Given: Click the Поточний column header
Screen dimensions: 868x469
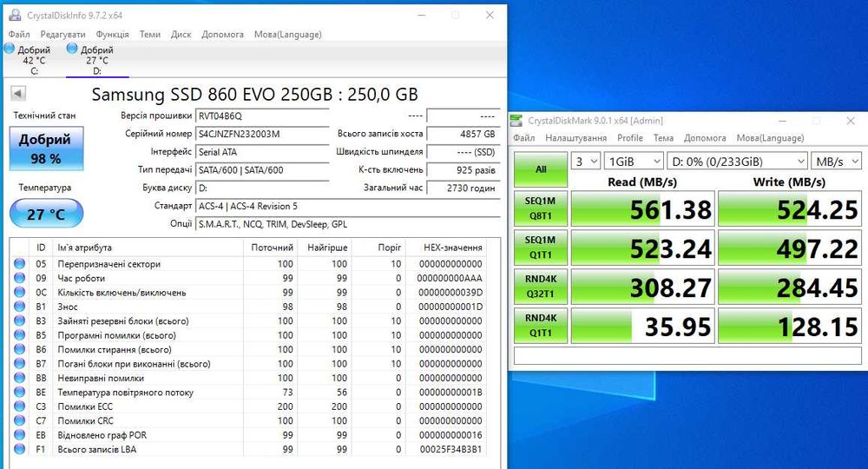Looking at the screenshot, I should click(x=272, y=248).
